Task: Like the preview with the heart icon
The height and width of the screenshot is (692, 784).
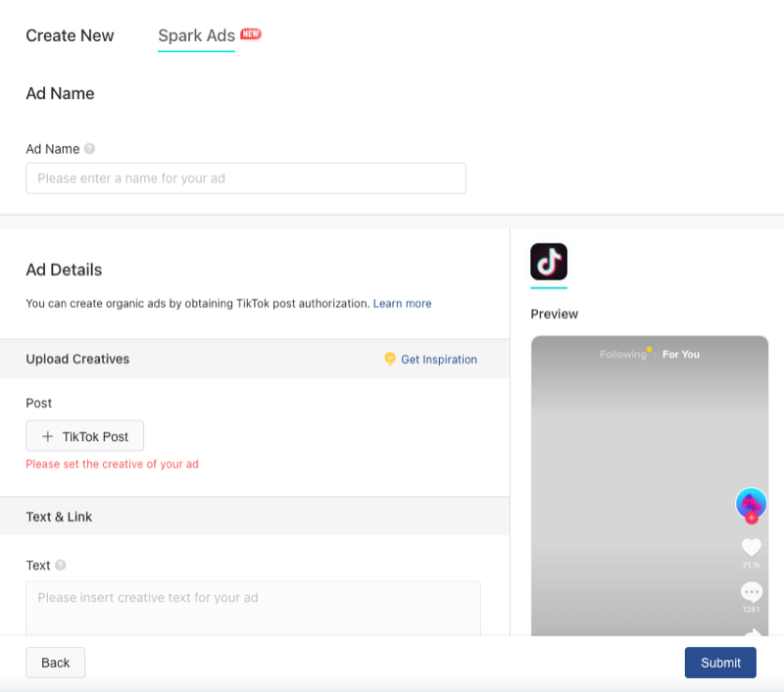Action: [x=751, y=547]
